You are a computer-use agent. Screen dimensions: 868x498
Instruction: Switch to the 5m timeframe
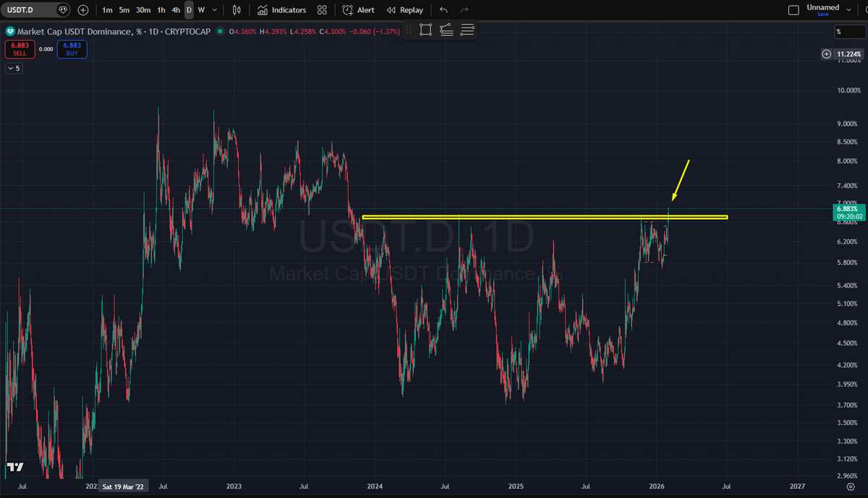[124, 10]
